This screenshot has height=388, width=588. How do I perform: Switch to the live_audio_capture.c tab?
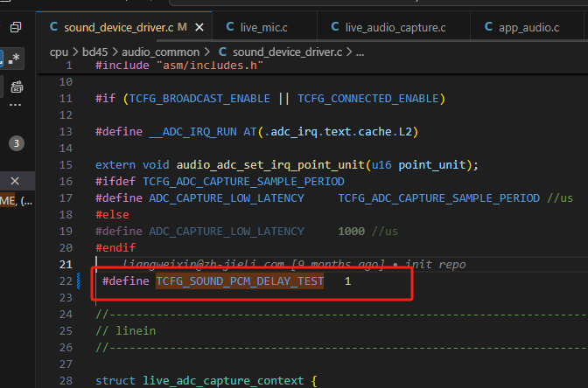click(x=395, y=27)
